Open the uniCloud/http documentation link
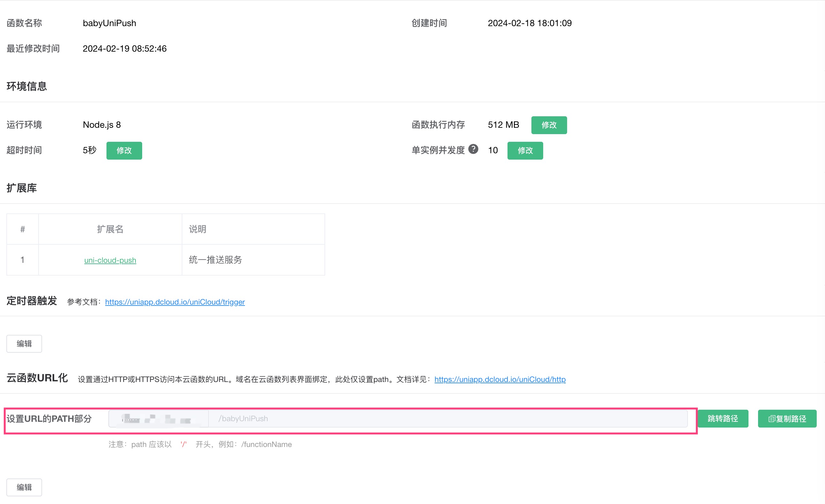The width and height of the screenshot is (825, 504). [500, 379]
